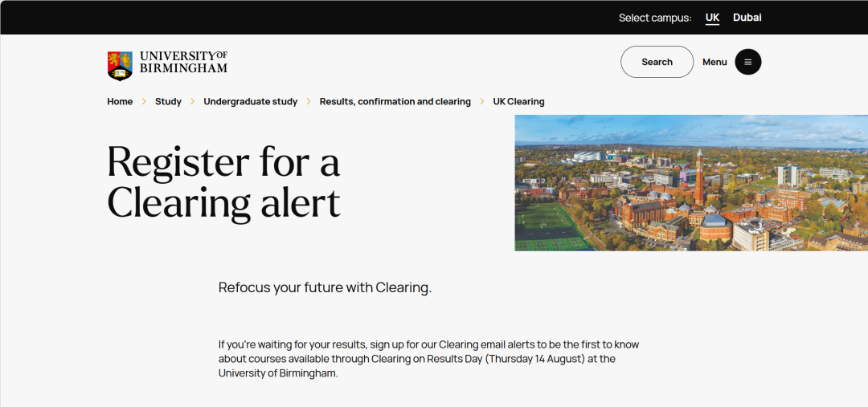868x407 pixels.
Task: Open the hamburger menu icon
Action: pyautogui.click(x=748, y=62)
